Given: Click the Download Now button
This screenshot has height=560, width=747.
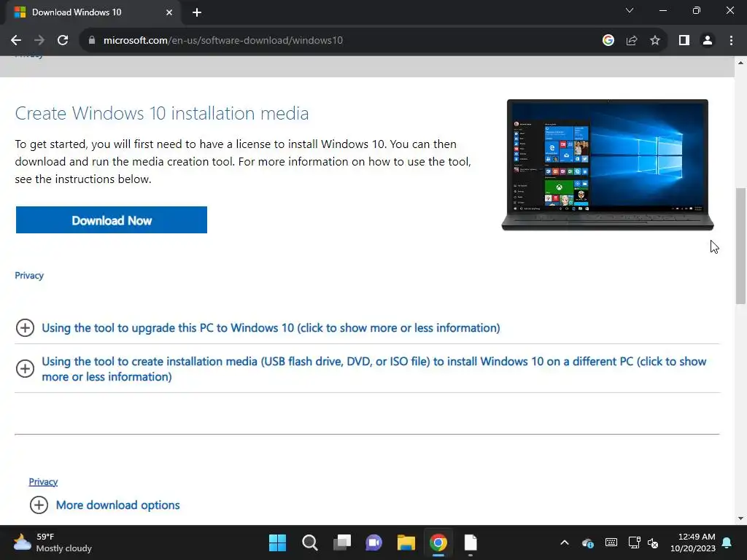Looking at the screenshot, I should (112, 220).
